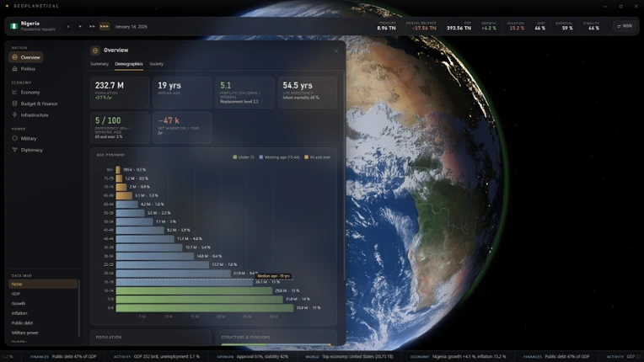
Task: Click the Treasury 8.96 TN stat
Action: (386, 26)
